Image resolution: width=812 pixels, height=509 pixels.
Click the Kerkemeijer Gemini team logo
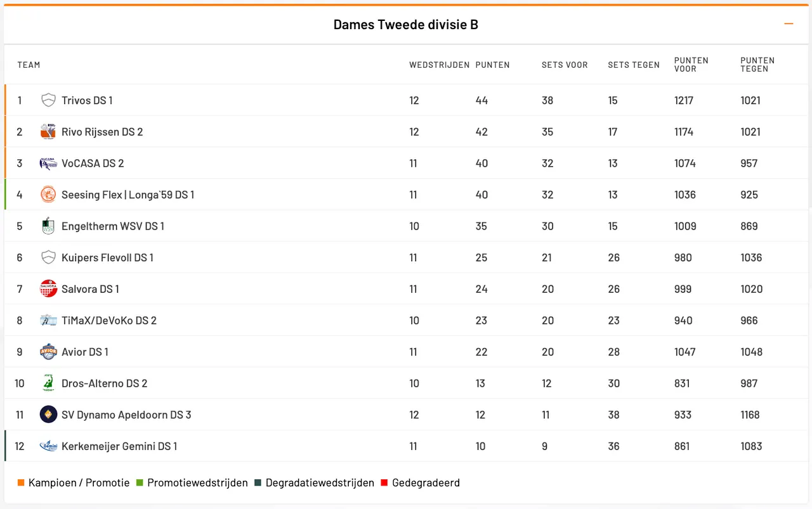click(x=48, y=446)
